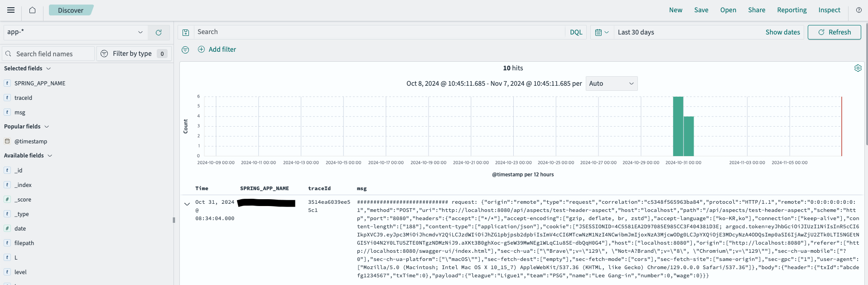This screenshot has height=285, width=868.
Task: Click the number icon beside date field
Action: [7, 228]
